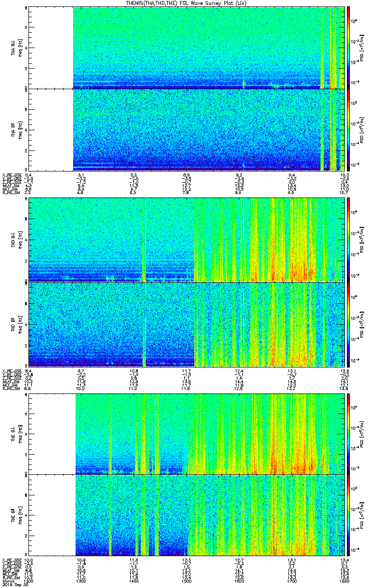Click the PSD [nT²/Hz] label of THE B⊥ panel
368x588 pixels.
click(x=362, y=435)
